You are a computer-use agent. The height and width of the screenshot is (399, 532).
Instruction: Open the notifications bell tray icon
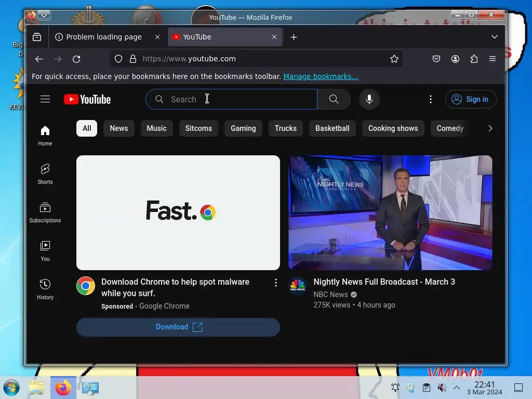(395, 388)
